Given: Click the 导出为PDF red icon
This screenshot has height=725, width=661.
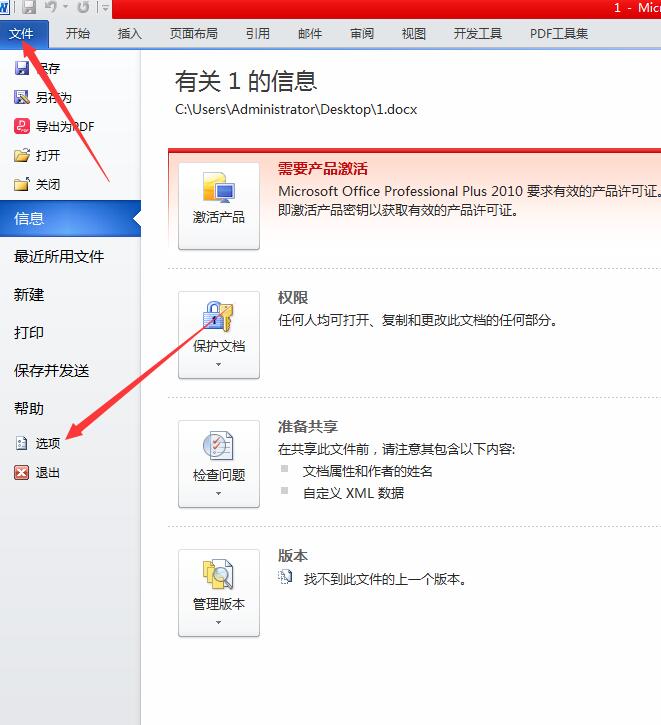Looking at the screenshot, I should (22, 126).
